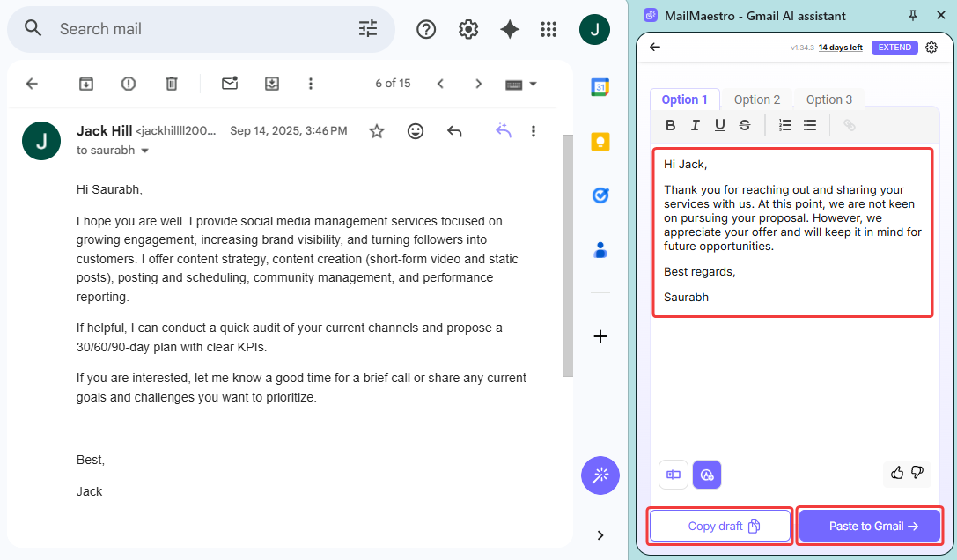This screenshot has height=560, width=957.
Task: Toggle bold formatting in MailMaestro editor
Action: pos(671,125)
